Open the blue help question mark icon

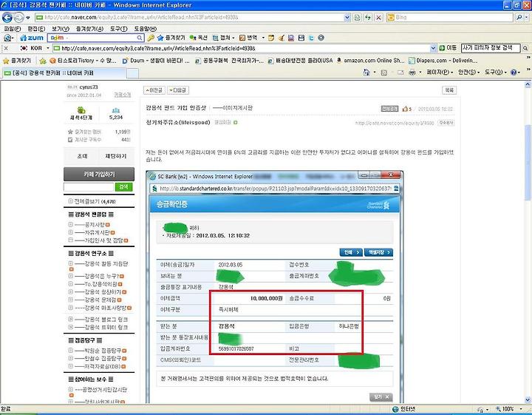pyautogui.click(x=514, y=72)
